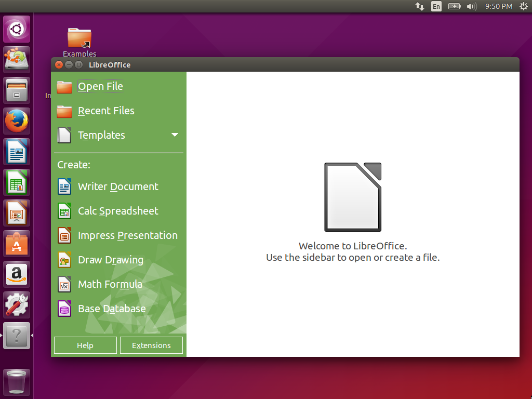
Task: Create a new Draw Drawing
Action: click(111, 260)
